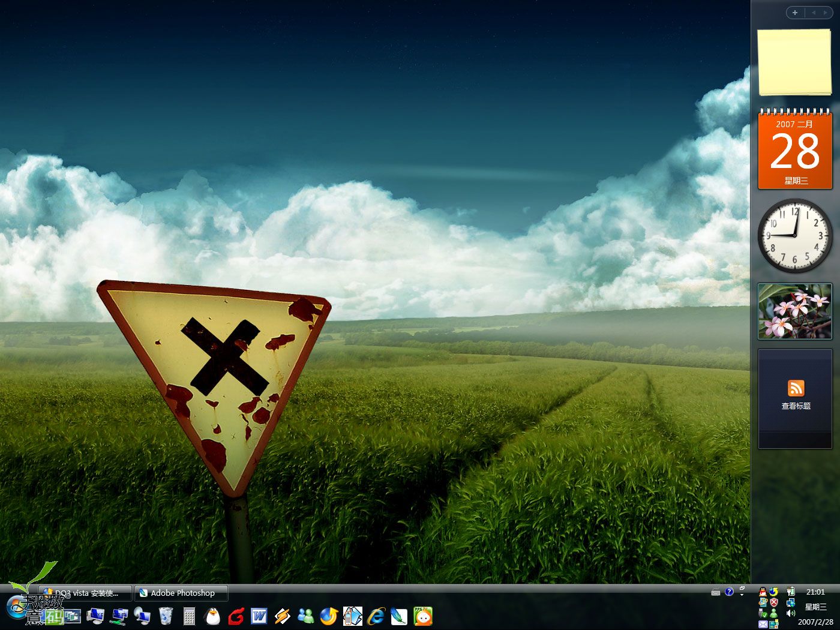
Task: Open the power plug battery tray icon
Action: pyautogui.click(x=791, y=592)
